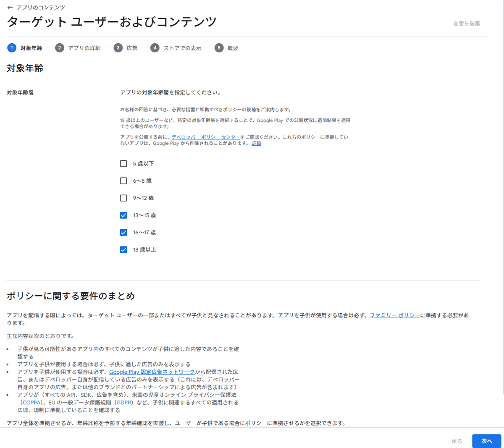
Task: Open the デベロッパー ポリシー センター link
Action: coord(206,137)
